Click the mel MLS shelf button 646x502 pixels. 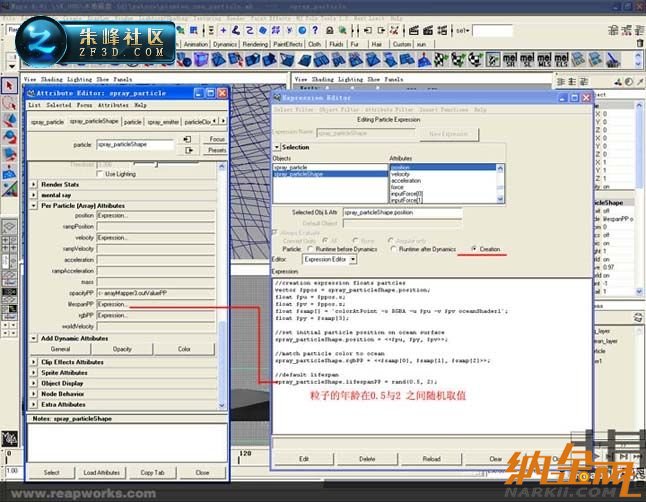544,60
